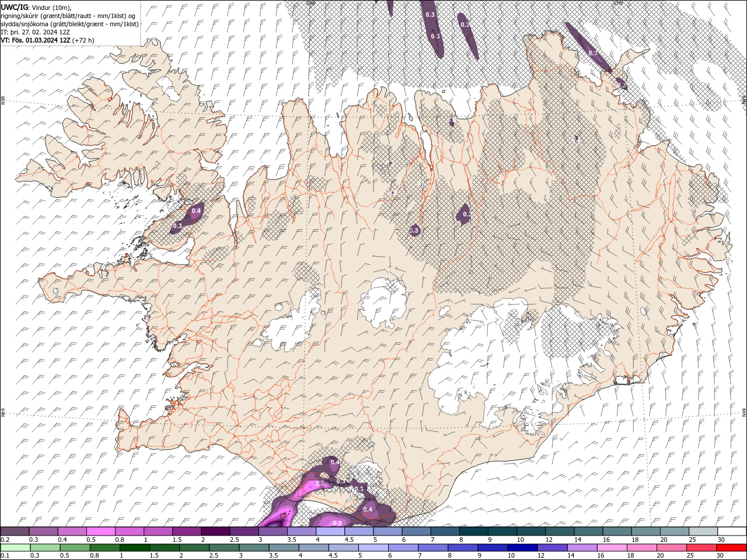Select lower rain-scale swatch starting at 25
Screen dimensions: 747x560
701,548
